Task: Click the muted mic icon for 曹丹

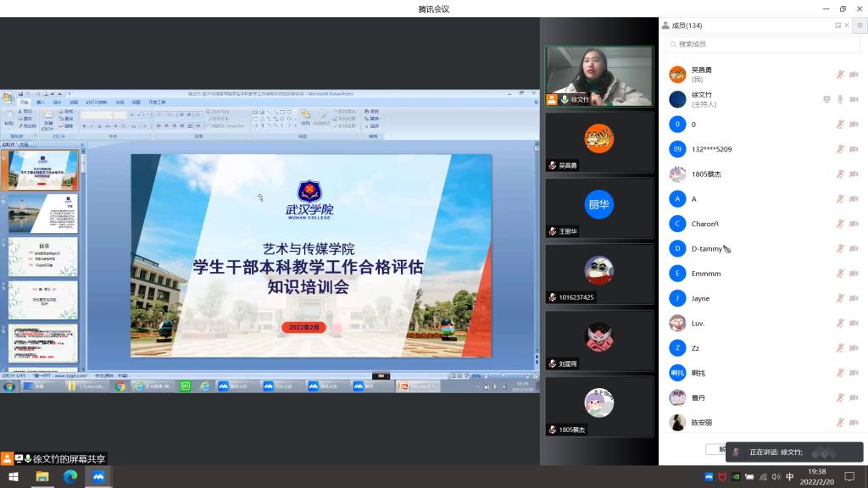Action: tap(840, 397)
